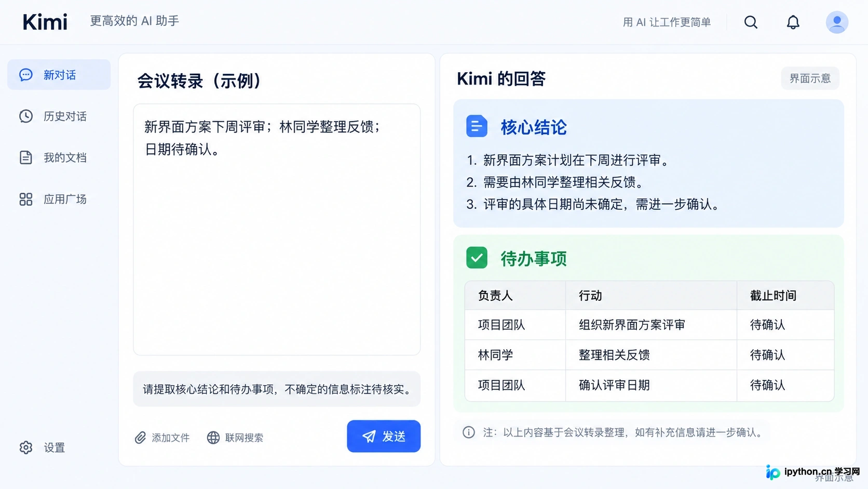Screen dimensions: 868x489
Task: Click the chat bubble icon beside 新对话
Action: coord(26,75)
